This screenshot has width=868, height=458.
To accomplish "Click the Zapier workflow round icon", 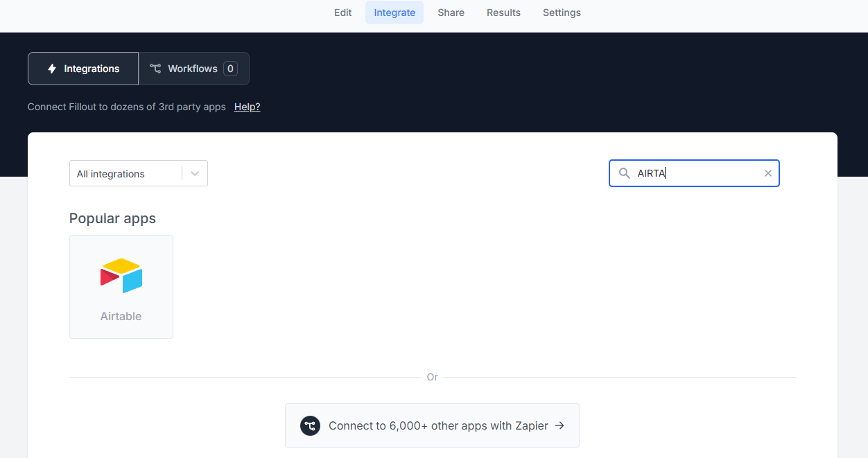I will pos(310,425).
